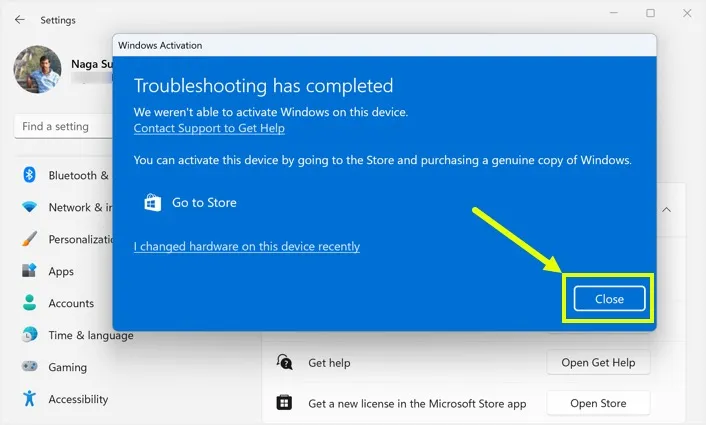Click the Personalization paintbrush icon
Screen dimensions: 706x425
pos(29,239)
